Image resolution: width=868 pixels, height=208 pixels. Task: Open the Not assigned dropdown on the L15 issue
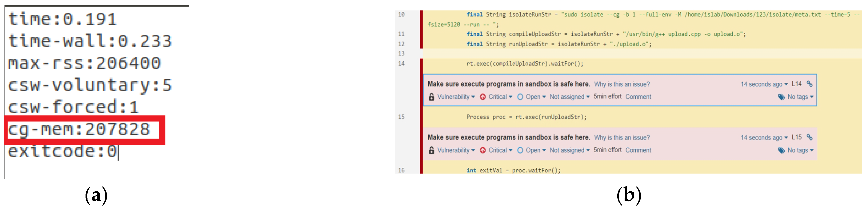(569, 150)
